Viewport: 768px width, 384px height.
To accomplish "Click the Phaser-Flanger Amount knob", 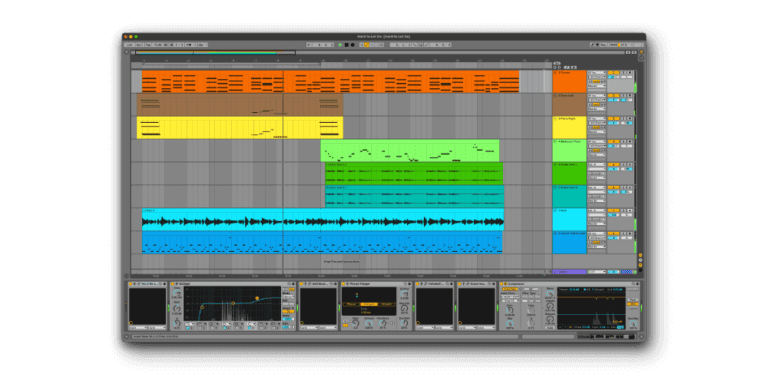I will tap(369, 322).
